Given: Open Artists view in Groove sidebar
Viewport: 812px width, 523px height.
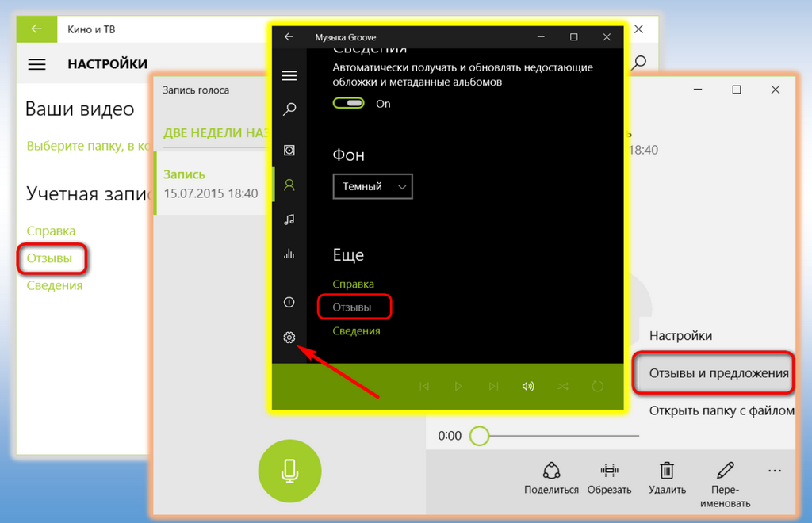Looking at the screenshot, I should (289, 185).
